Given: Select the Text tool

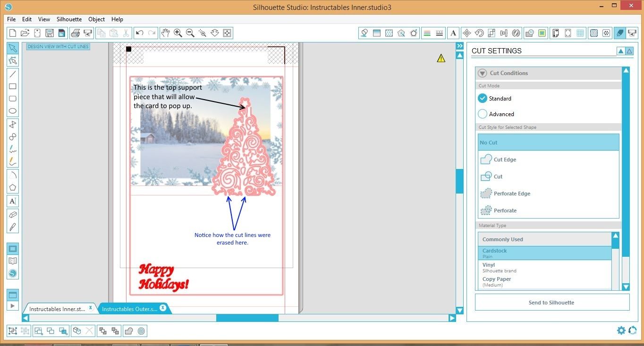Looking at the screenshot, I should click(13, 201).
